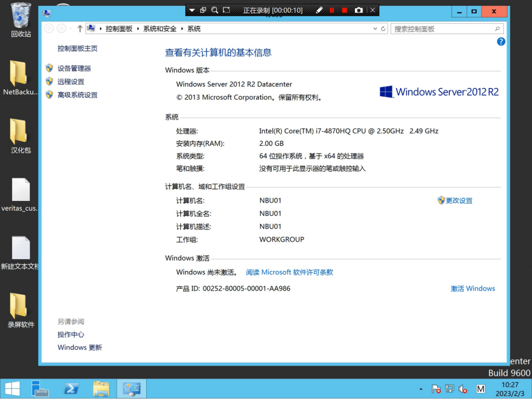The height and width of the screenshot is (399, 532).
Task: Expand the arrow before 控制面板 breadcrumb
Action: 101,29
